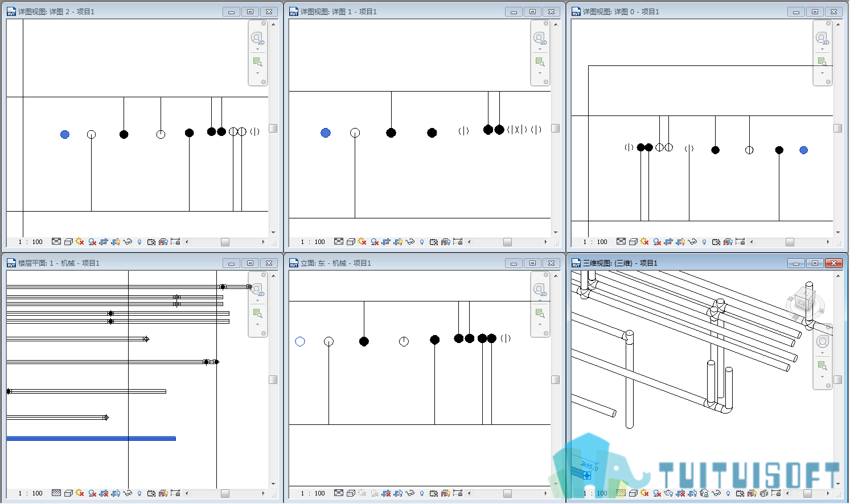Open Visual Style in 详图 0 view
The height and width of the screenshot is (504, 850).
tap(633, 242)
